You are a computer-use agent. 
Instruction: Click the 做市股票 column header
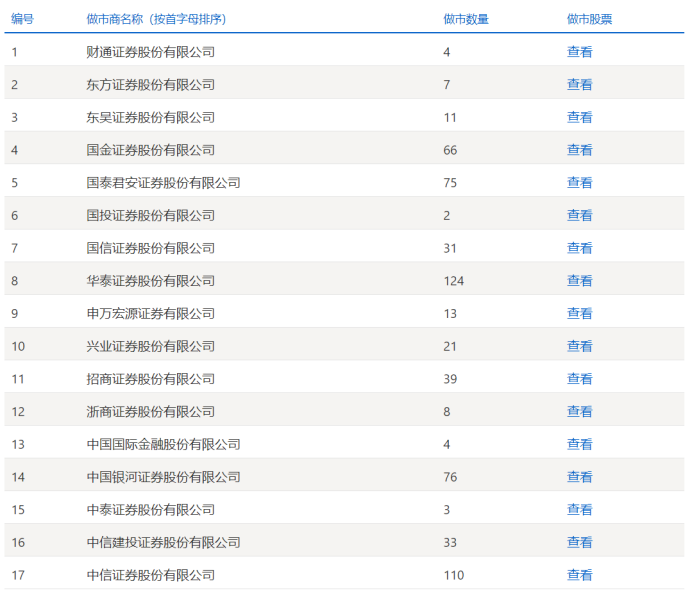point(590,19)
